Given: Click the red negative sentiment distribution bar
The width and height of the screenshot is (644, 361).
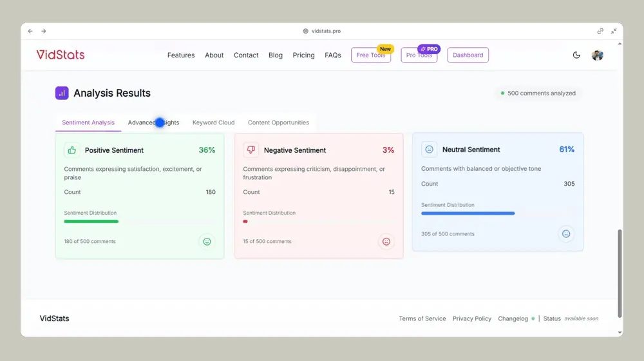Looking at the screenshot, I should 245,222.
